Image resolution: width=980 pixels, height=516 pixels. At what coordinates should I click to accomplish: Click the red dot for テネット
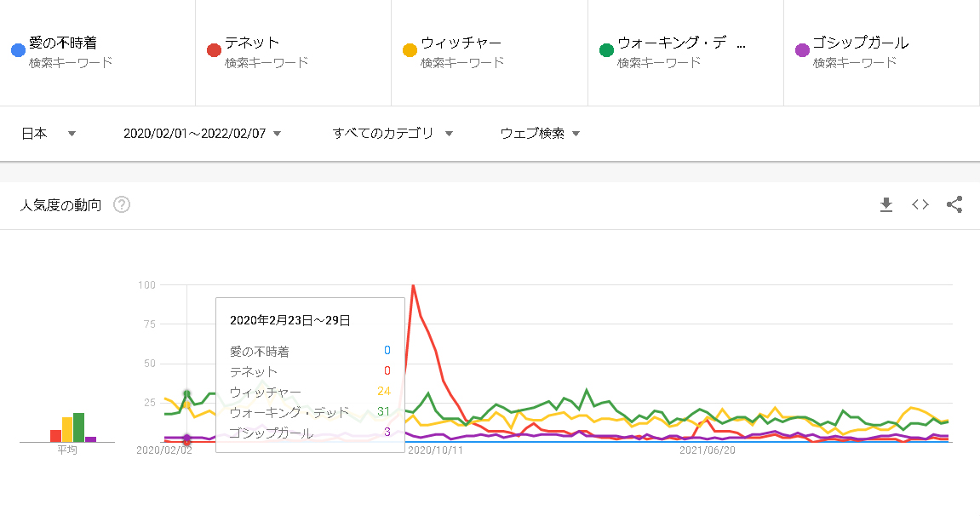(x=214, y=50)
